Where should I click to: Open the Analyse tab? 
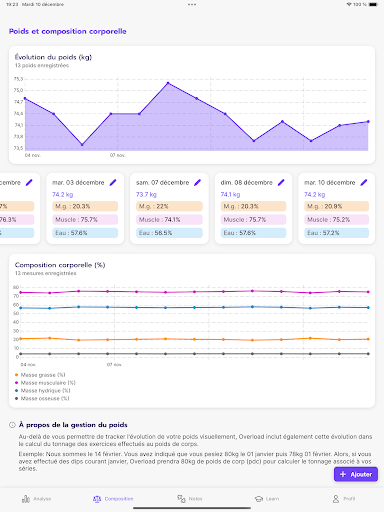coord(37,499)
